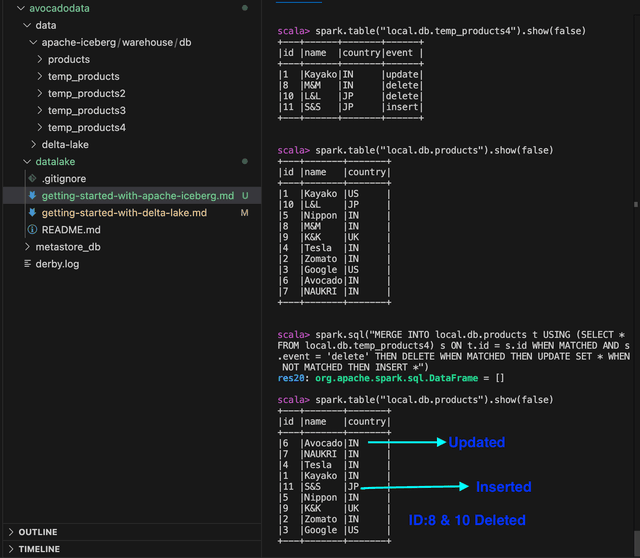The image size is (640, 558).
Task: Click the S&S JP row in final table
Action: (x=334, y=487)
